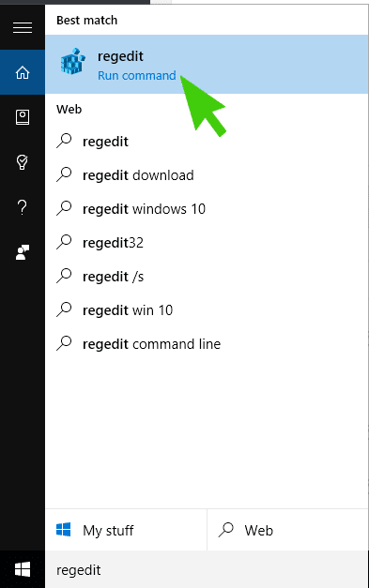
Task: Click the regedit registry cubes icon
Action: [x=73, y=61]
